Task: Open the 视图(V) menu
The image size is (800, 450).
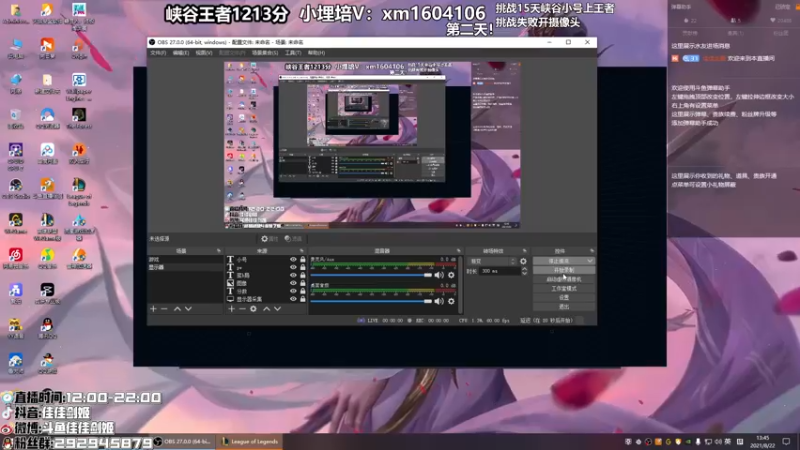Action: tap(204, 53)
